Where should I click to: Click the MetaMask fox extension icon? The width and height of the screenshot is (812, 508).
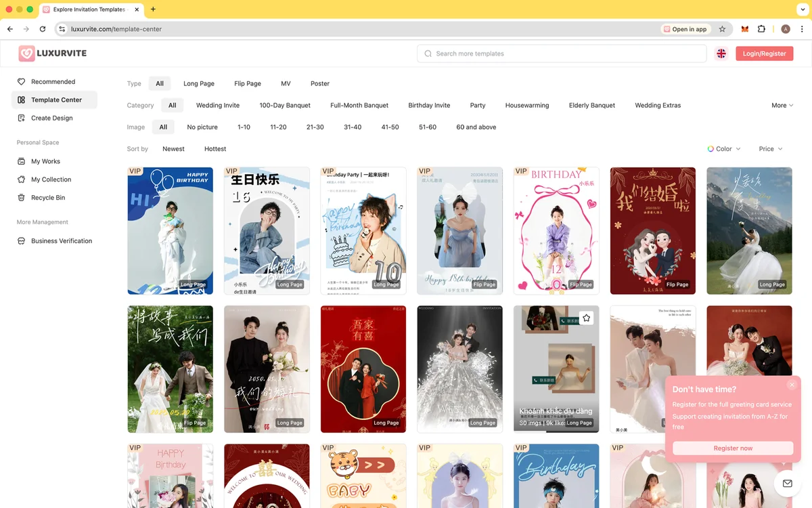click(745, 29)
